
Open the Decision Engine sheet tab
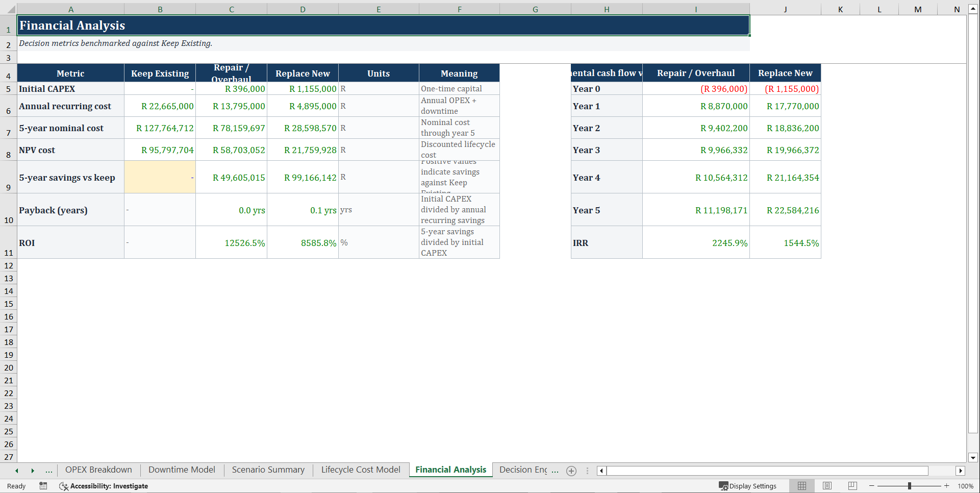(x=523, y=470)
